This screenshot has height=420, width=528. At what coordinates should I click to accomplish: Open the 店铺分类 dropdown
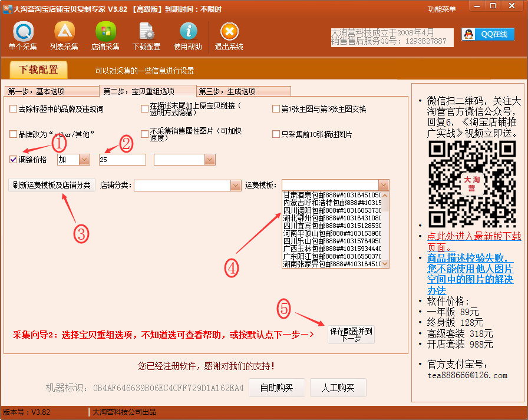236,185
